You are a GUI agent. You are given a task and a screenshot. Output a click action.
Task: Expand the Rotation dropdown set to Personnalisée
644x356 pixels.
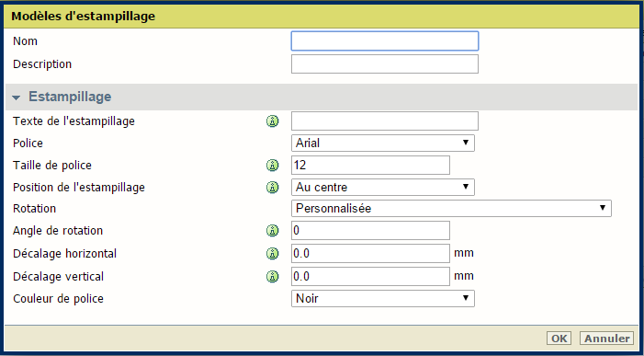coord(451,209)
